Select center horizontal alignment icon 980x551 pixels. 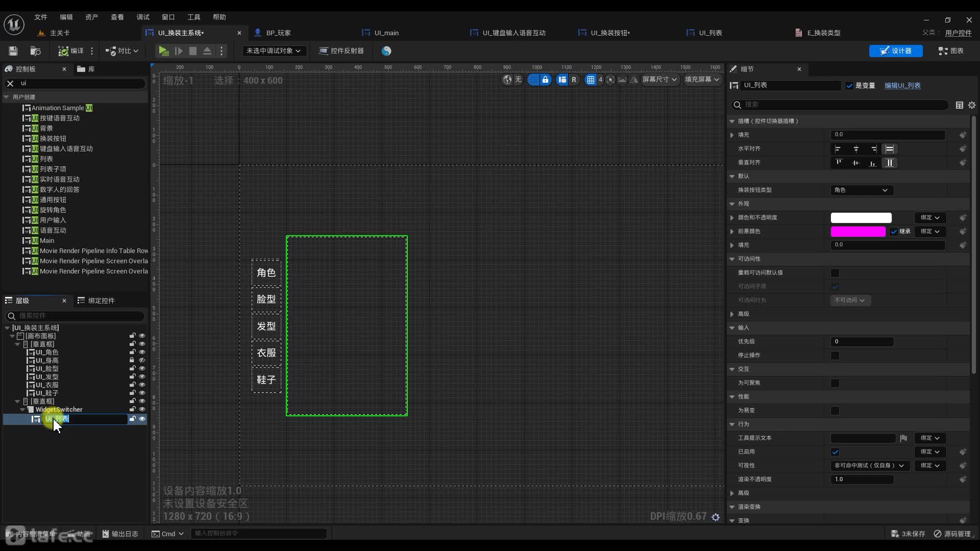[x=856, y=149]
